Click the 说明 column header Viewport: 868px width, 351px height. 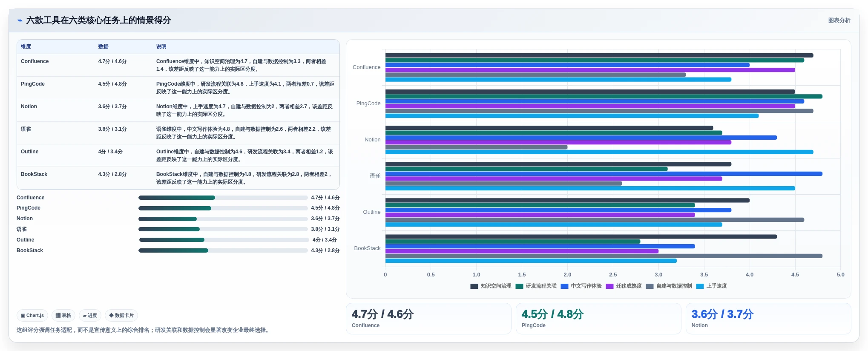pyautogui.click(x=161, y=46)
